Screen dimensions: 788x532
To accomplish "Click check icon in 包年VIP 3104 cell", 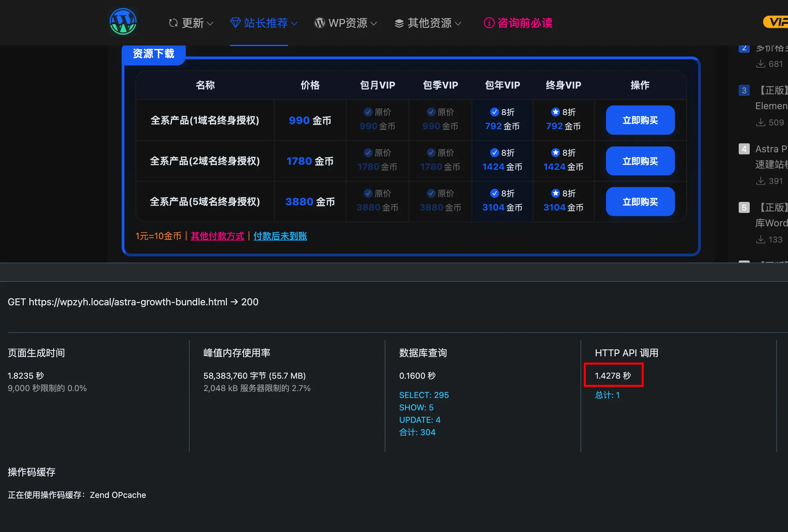I will [494, 193].
